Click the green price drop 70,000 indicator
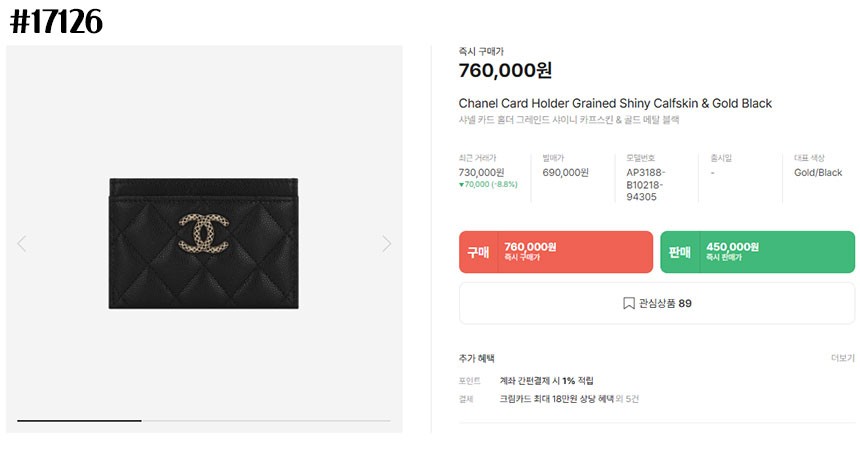Screen dimensions: 860x467 pos(488,184)
